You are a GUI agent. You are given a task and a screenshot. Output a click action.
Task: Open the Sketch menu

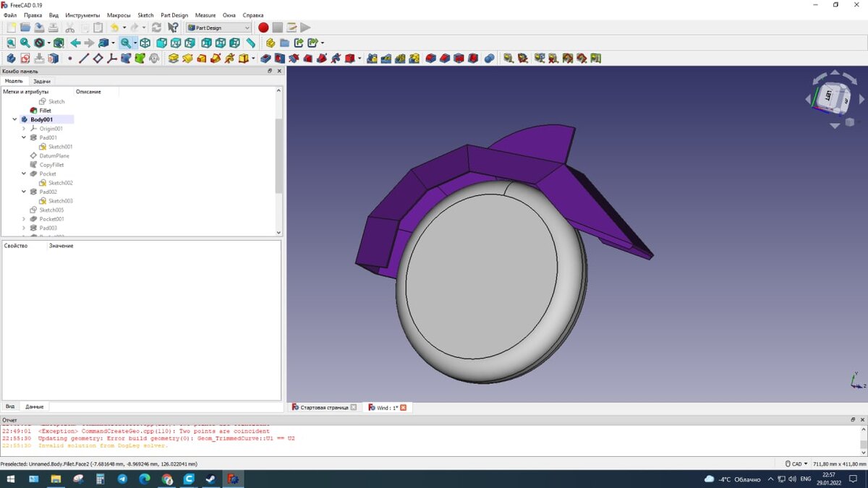coord(145,15)
